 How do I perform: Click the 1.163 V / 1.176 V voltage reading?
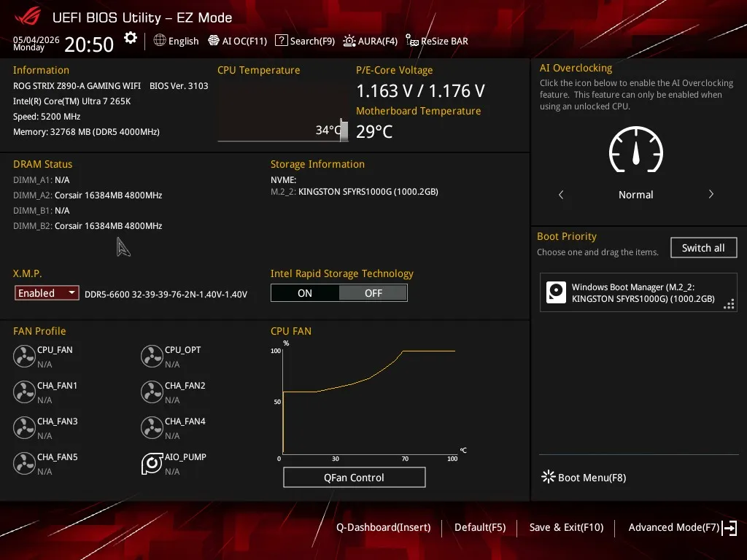click(421, 90)
